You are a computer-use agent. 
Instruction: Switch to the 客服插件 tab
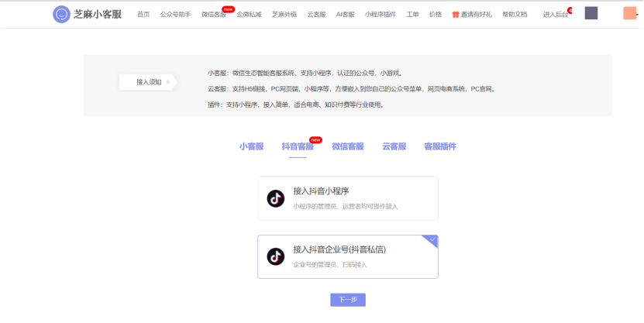tap(440, 146)
